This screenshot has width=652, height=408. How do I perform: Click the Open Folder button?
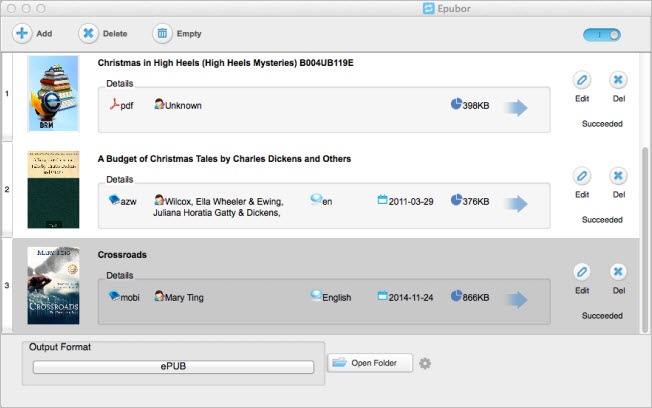370,363
